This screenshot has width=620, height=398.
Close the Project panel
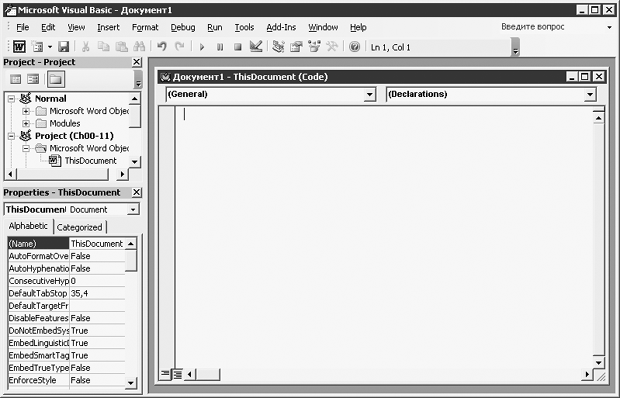(x=136, y=62)
